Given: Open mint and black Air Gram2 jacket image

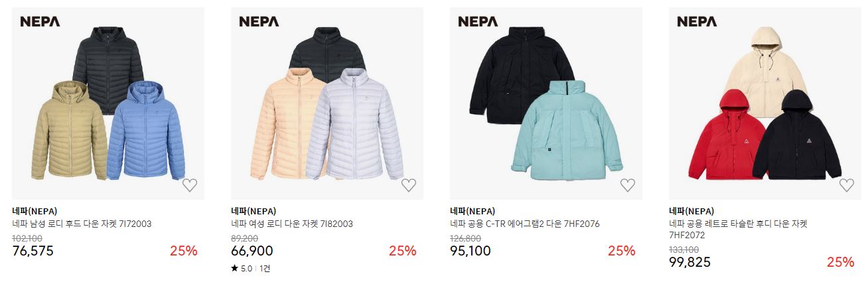Looking at the screenshot, I should click(546, 104).
